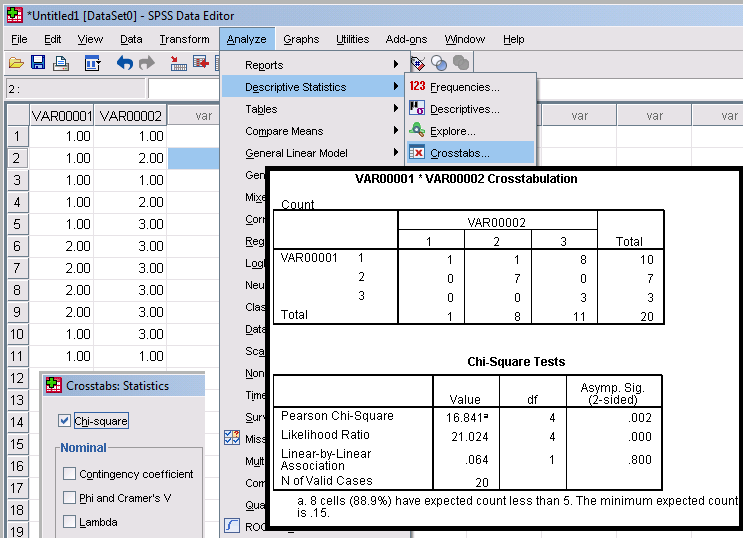Click the VAR00001 * VAR00002 Crosstabulation title
This screenshot has height=538, width=743.
tap(466, 179)
